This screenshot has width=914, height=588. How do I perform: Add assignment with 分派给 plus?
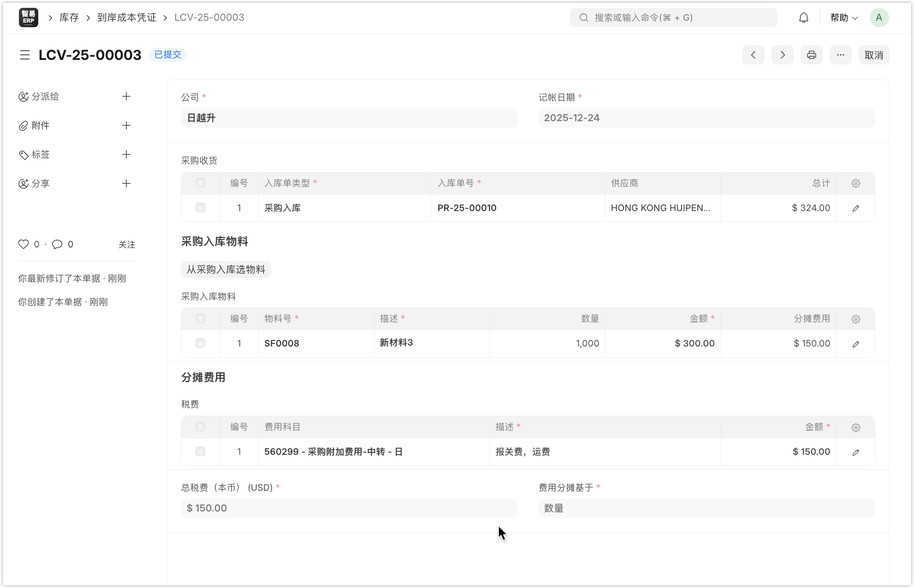126,96
